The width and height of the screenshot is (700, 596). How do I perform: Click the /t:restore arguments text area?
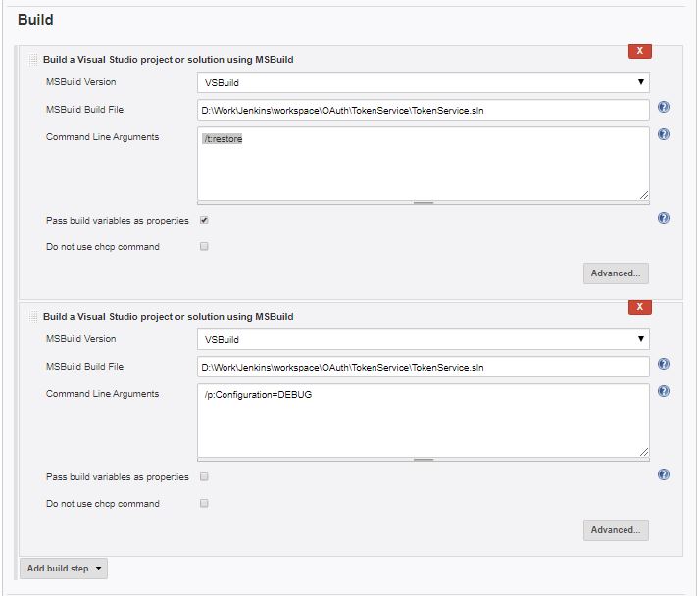(424, 164)
